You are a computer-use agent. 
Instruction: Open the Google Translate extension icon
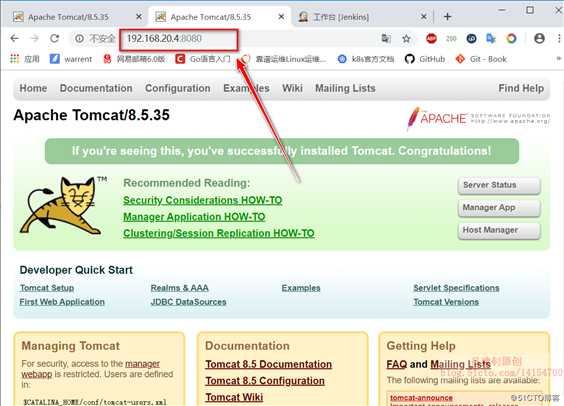pyautogui.click(x=491, y=38)
